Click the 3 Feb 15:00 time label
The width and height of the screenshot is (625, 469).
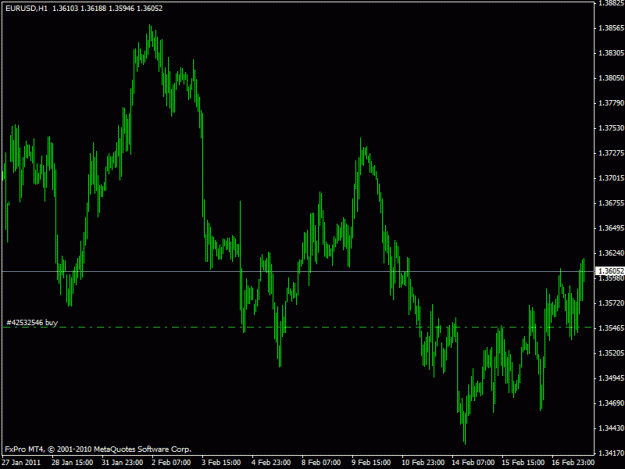[221, 462]
